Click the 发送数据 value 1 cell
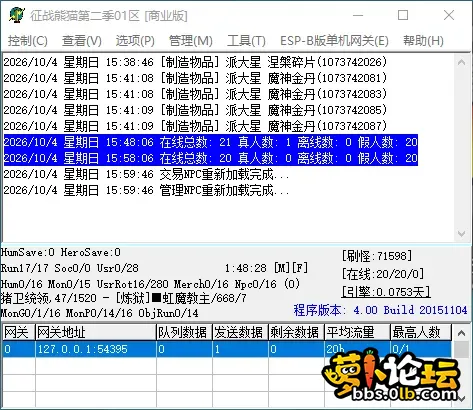This screenshot has width=473, height=410. pos(240,349)
